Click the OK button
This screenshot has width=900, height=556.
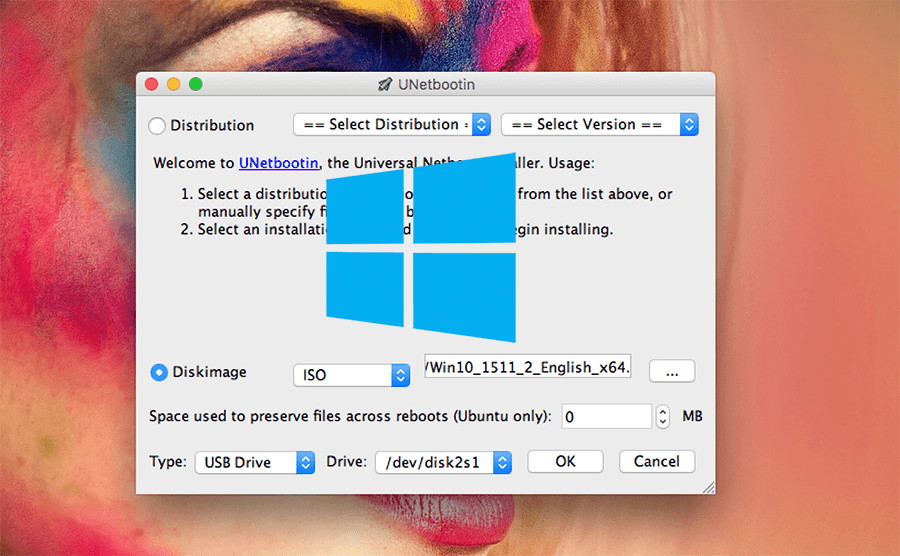(x=565, y=461)
